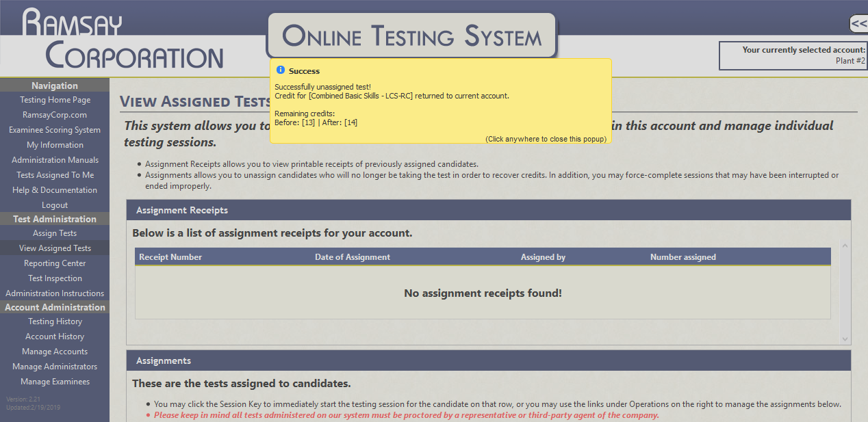Click the blue info icon in Success popup
Image resolution: width=868 pixels, height=422 pixels.
(x=280, y=70)
